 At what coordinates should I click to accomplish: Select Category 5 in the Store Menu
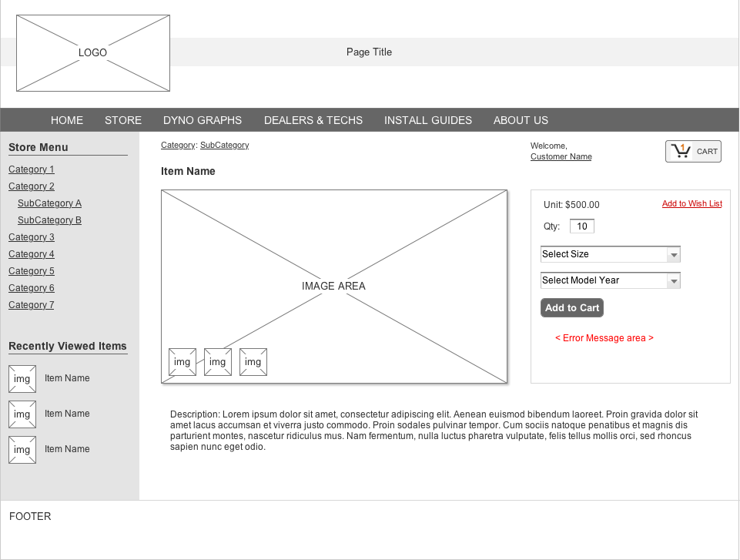pos(32,271)
